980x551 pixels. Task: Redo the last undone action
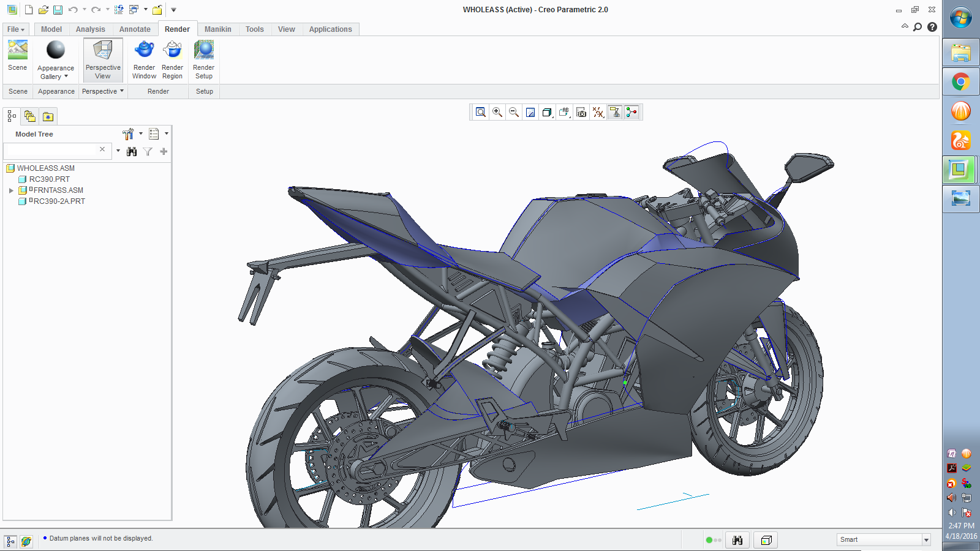[x=96, y=10]
